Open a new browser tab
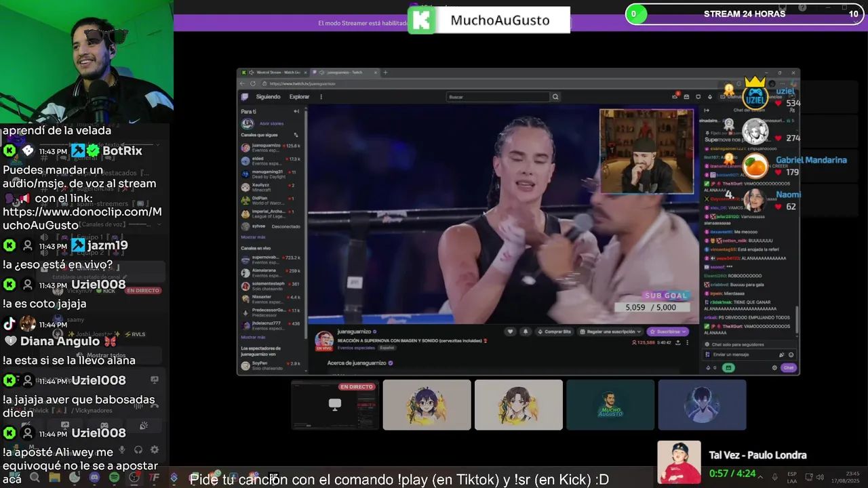This screenshot has width=868, height=488. click(385, 73)
